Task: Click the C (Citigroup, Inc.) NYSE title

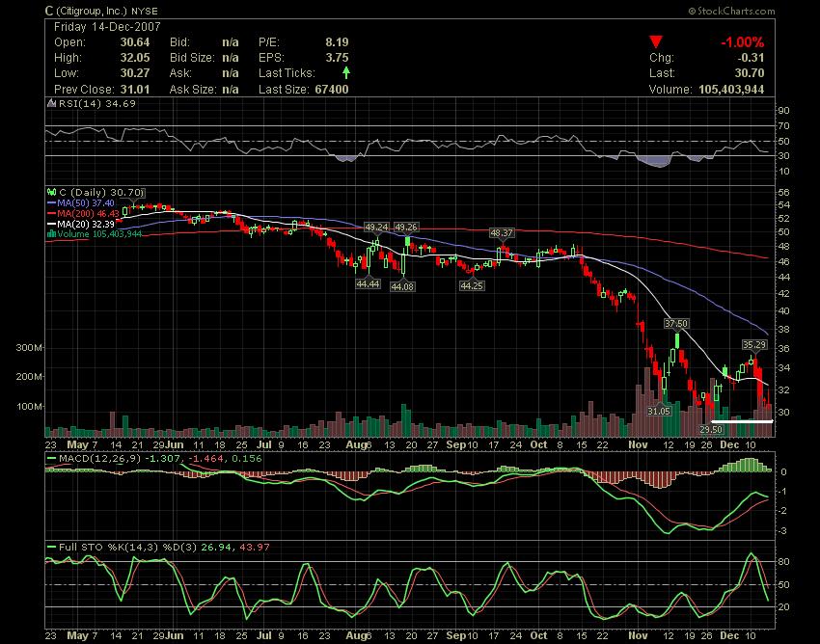Action: tap(101, 11)
